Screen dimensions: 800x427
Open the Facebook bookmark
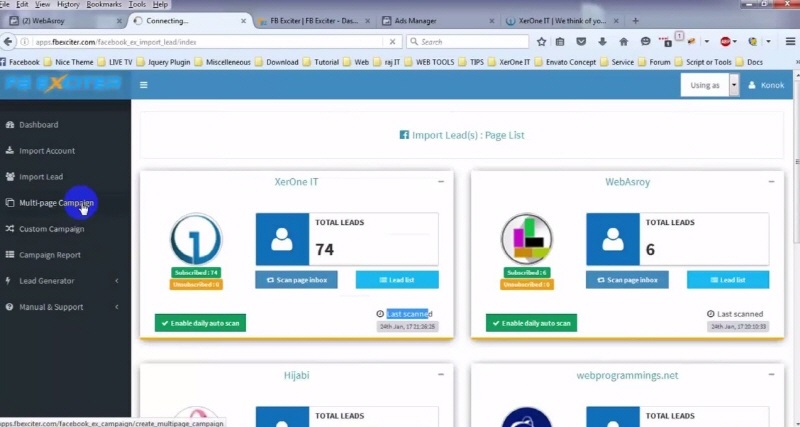pos(19,62)
